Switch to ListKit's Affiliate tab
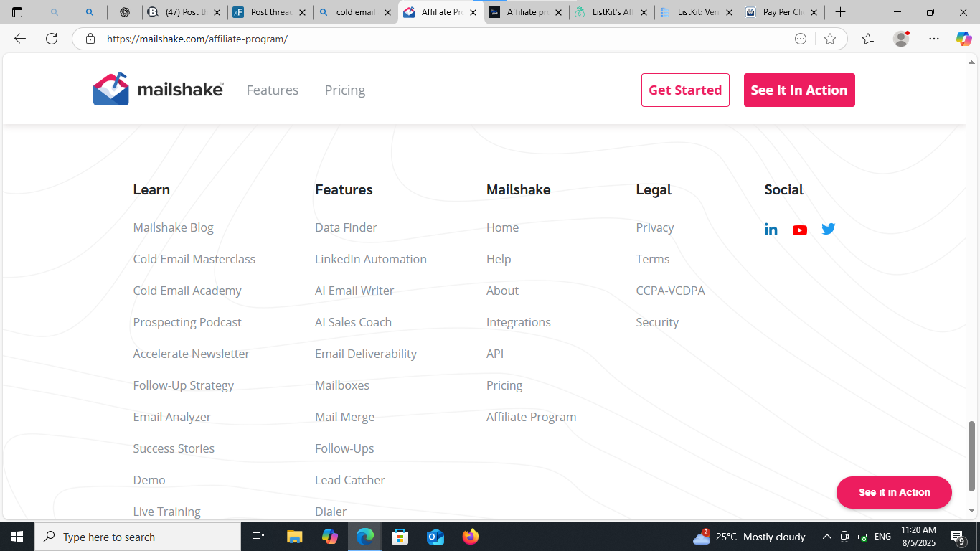 (x=612, y=12)
